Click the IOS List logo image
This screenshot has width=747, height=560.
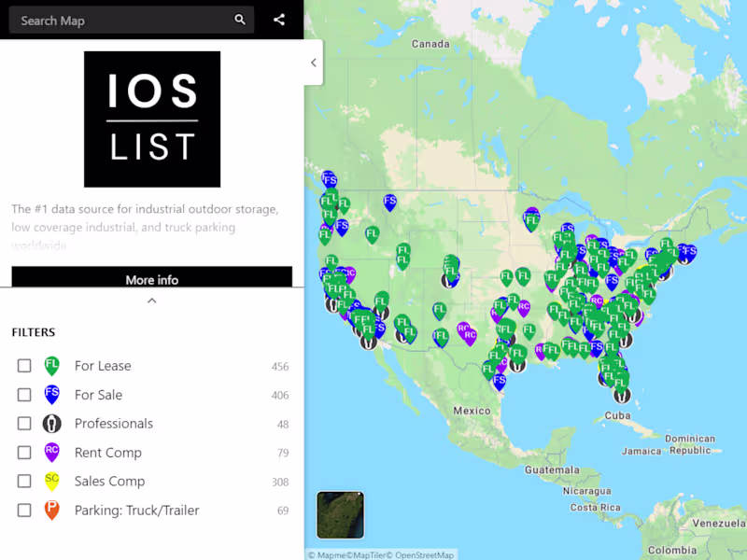[x=152, y=119]
